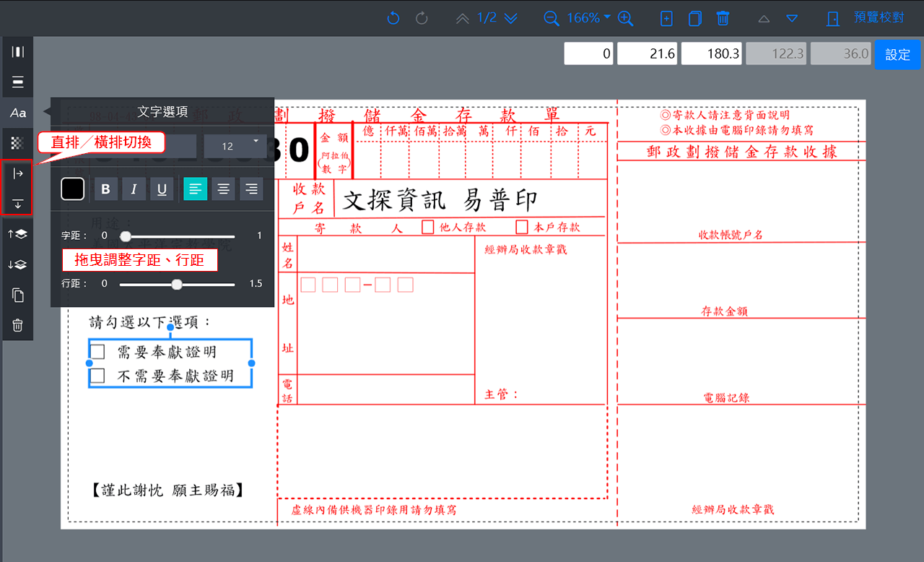Check the 本戶存款 box
The width and height of the screenshot is (924, 562).
[522, 227]
